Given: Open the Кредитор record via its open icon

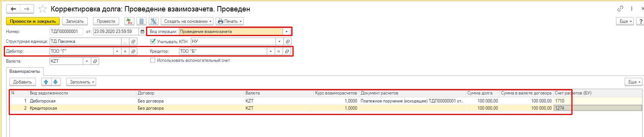Looking at the screenshot, I should point(287,51).
